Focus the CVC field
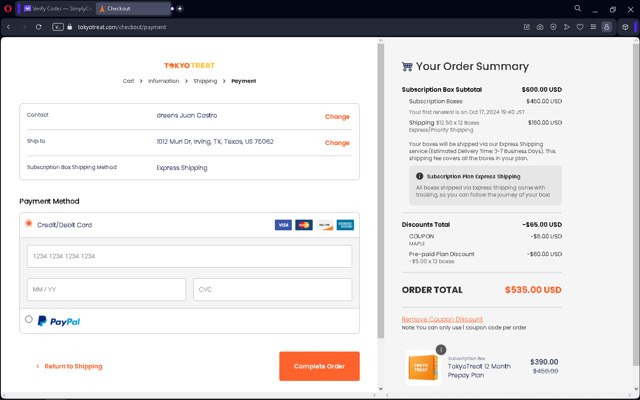This screenshot has height=400, width=640. point(272,289)
